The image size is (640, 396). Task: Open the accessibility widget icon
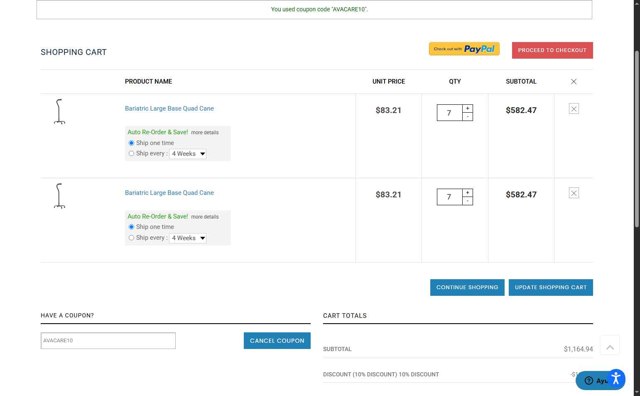tap(616, 379)
